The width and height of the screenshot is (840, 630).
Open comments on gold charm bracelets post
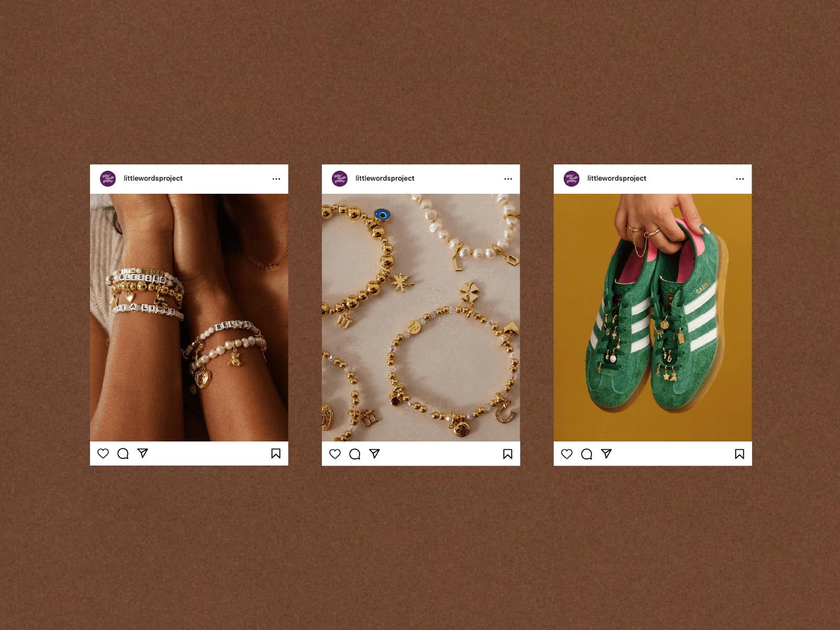click(355, 454)
